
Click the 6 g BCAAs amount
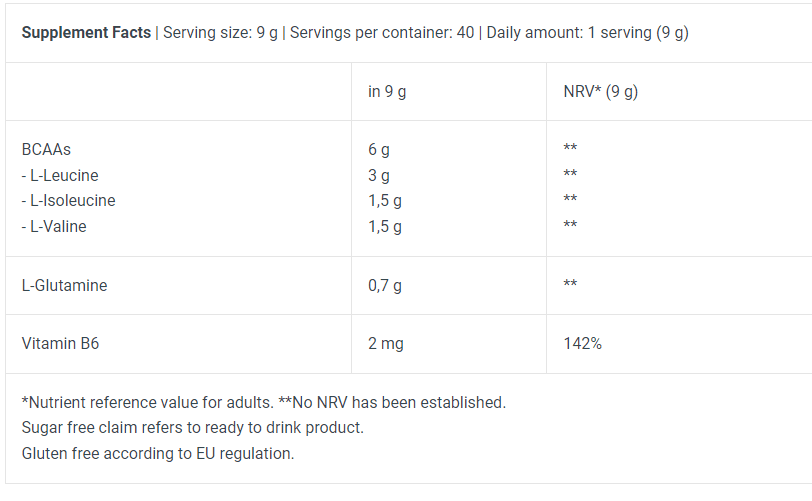[x=378, y=149]
